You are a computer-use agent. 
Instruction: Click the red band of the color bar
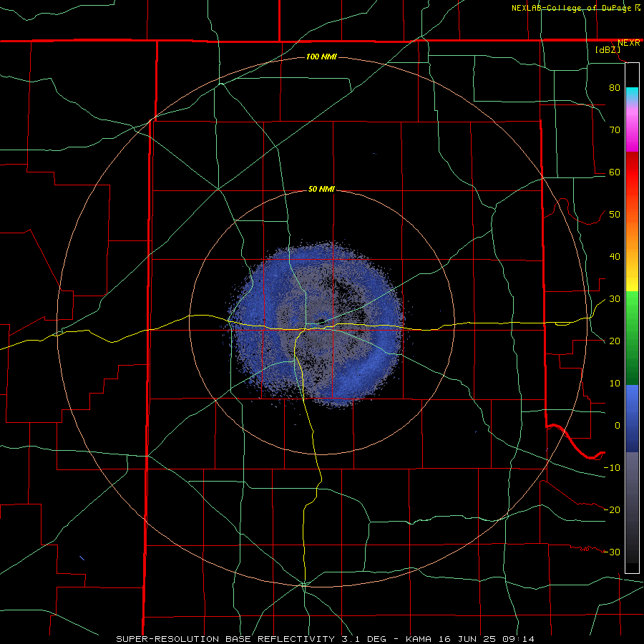pyautogui.click(x=632, y=172)
